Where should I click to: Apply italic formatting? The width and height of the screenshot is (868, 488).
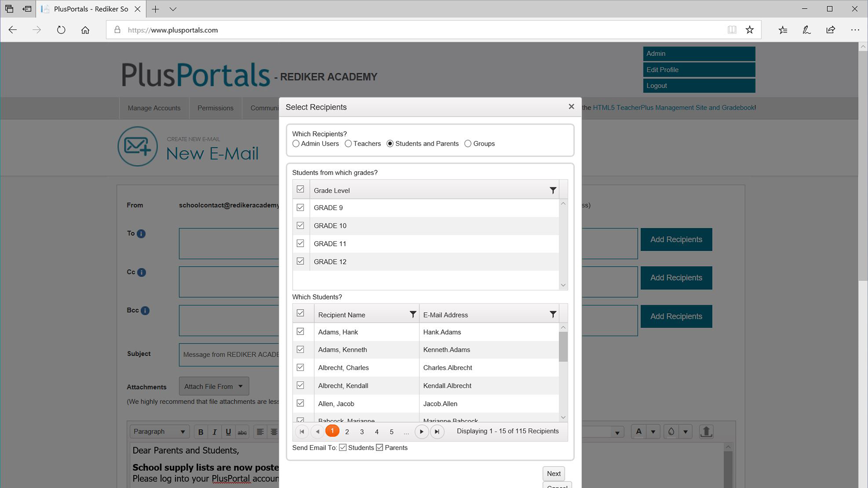214,432
